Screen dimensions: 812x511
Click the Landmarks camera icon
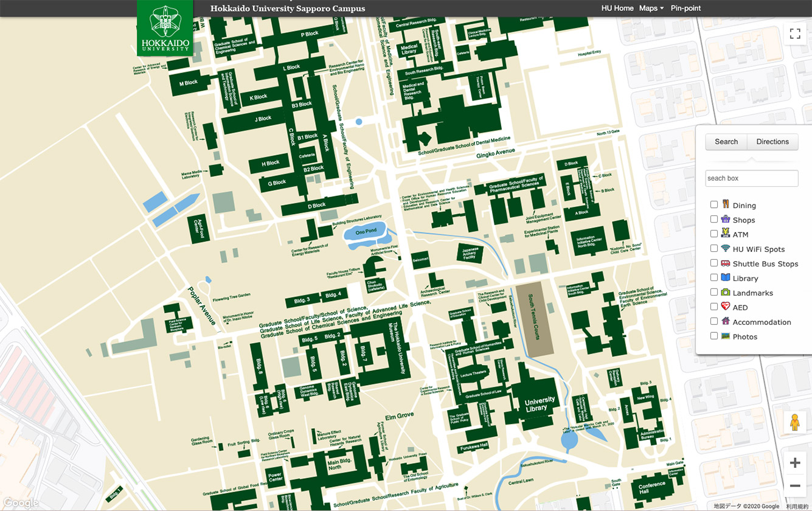point(725,292)
